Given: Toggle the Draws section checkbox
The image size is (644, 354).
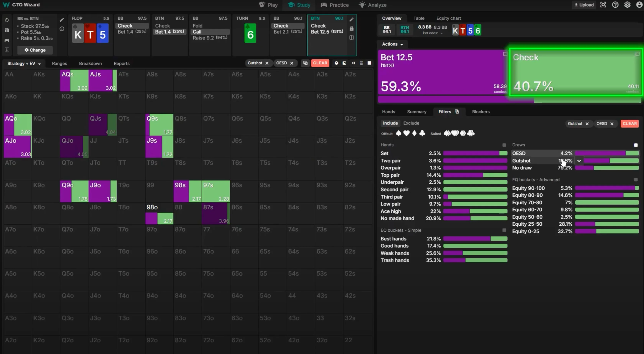Looking at the screenshot, I should tap(636, 145).
